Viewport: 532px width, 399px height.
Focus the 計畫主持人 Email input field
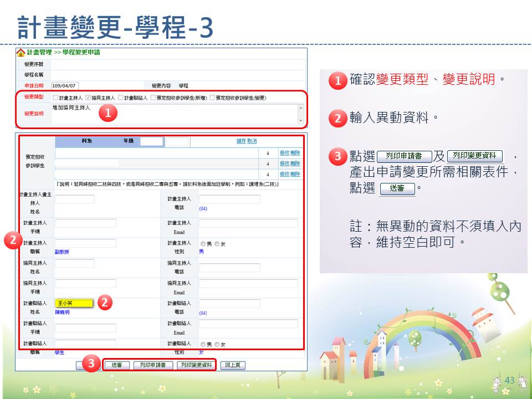point(248,223)
